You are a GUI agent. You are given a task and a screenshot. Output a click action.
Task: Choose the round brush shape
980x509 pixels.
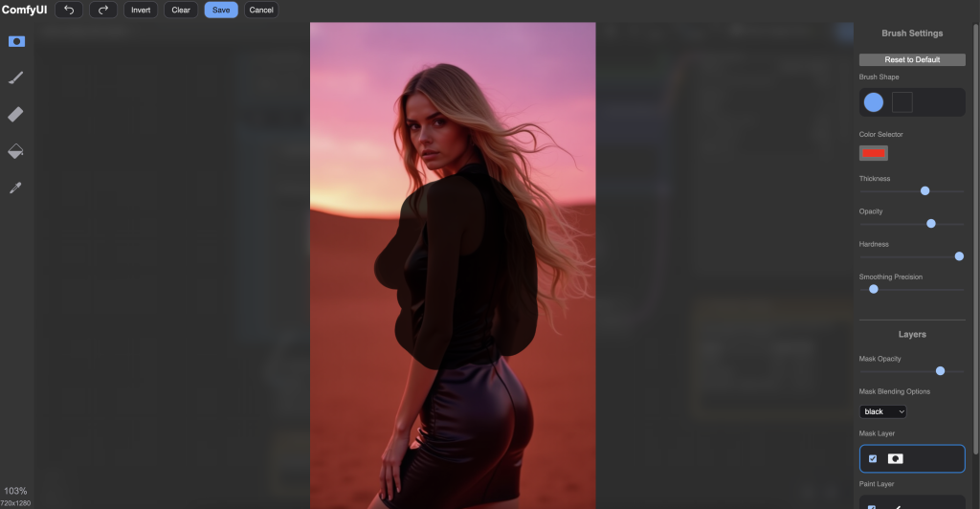[x=874, y=102]
